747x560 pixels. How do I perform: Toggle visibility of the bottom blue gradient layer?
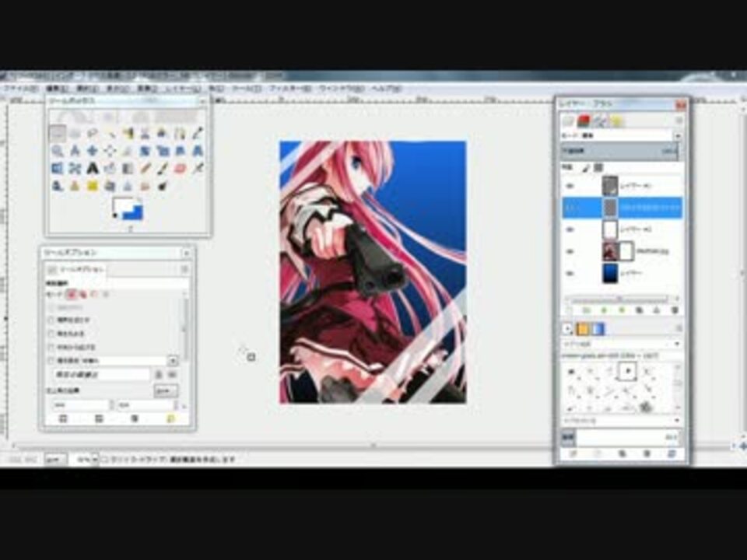pos(570,273)
